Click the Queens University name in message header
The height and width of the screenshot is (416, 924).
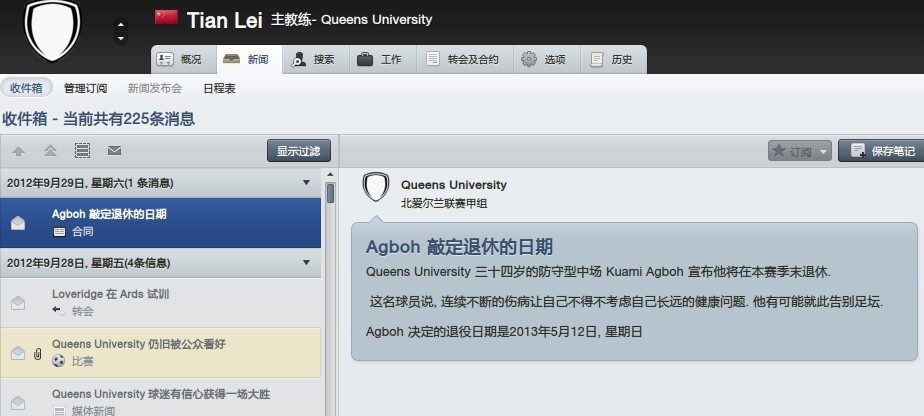point(454,185)
